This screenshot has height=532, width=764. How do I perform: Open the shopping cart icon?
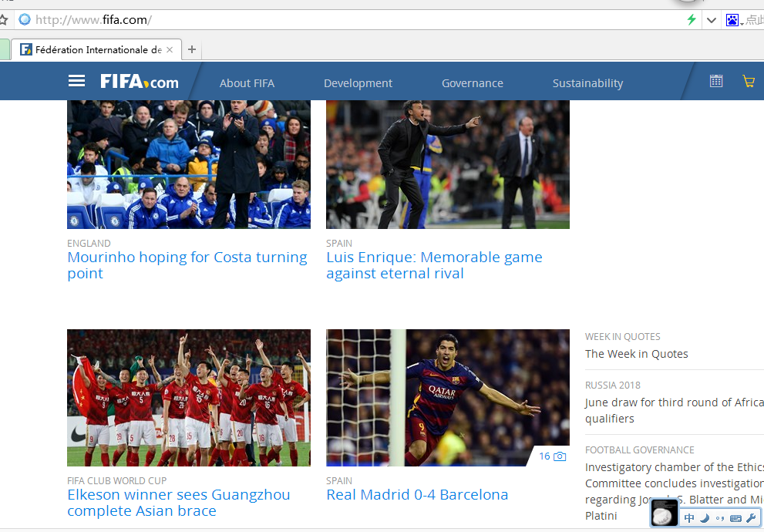(x=749, y=81)
